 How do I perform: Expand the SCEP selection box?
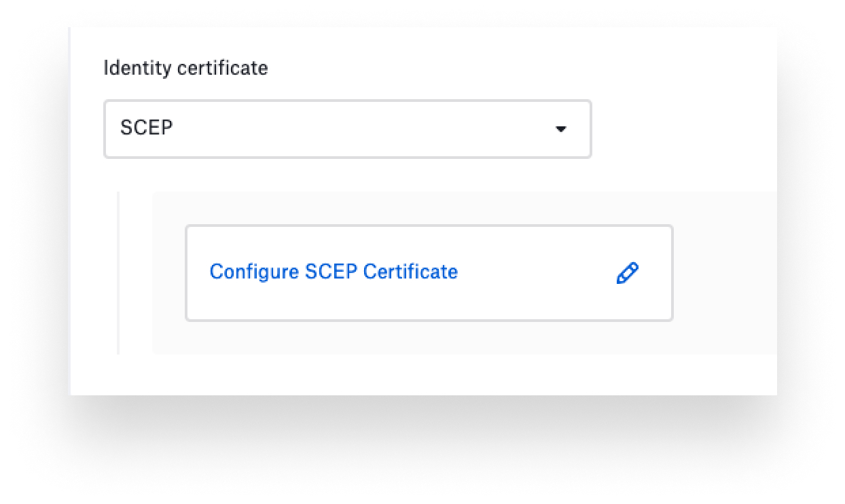(x=347, y=129)
